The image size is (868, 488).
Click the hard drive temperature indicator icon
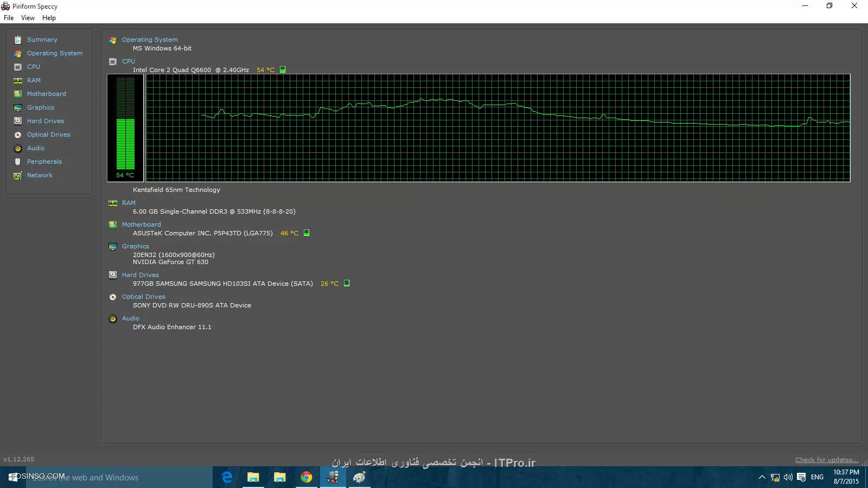pos(347,283)
